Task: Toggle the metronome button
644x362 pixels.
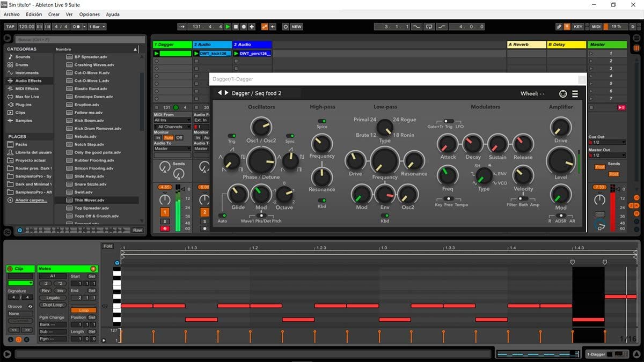Action: click(77, 26)
